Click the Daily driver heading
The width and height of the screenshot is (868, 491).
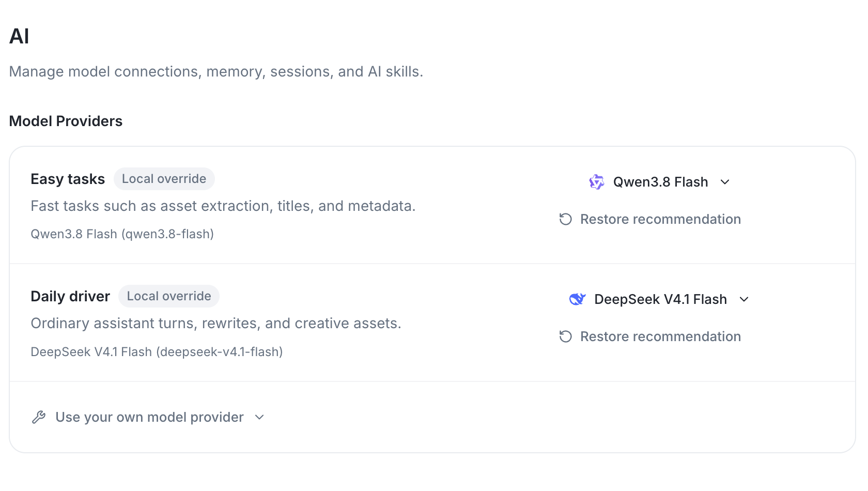[70, 296]
